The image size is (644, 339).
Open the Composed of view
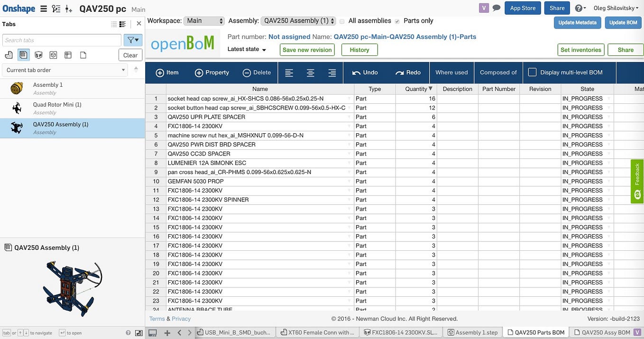(x=498, y=73)
